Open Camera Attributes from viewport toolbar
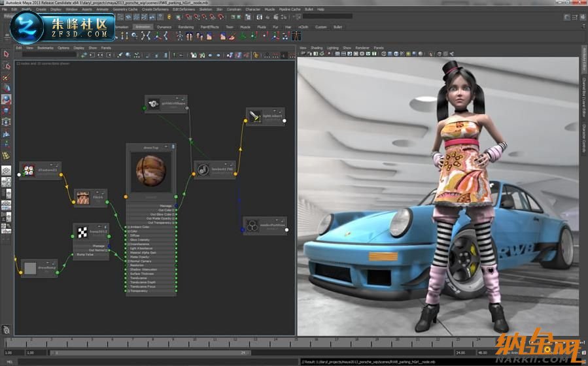This screenshot has width=588, height=366. (309, 54)
